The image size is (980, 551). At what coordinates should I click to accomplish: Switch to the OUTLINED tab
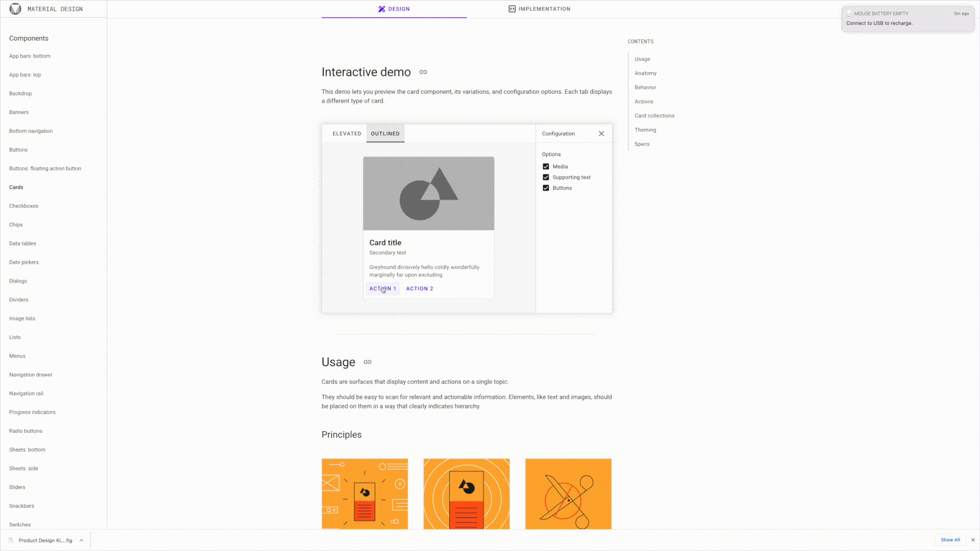point(385,133)
